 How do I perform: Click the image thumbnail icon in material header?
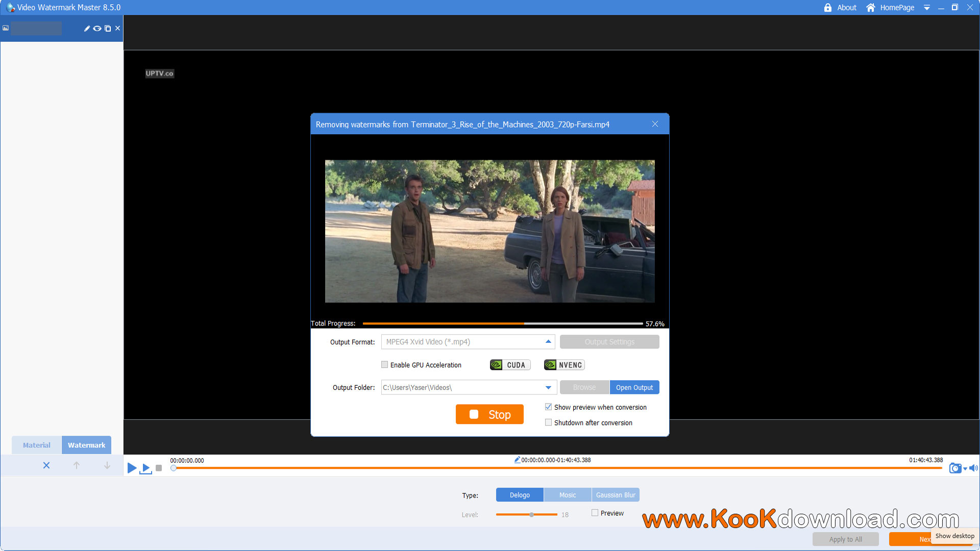point(6,28)
